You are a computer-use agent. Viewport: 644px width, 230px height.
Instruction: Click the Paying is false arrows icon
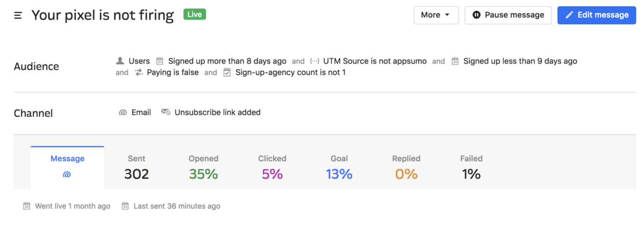(138, 73)
